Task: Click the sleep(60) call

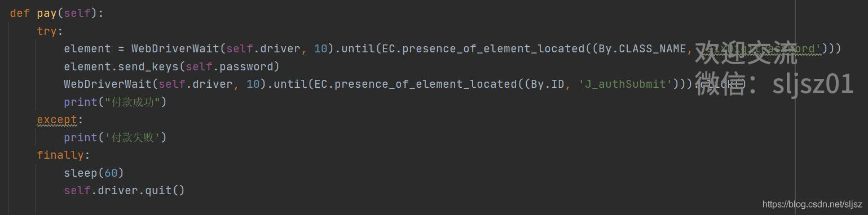Action: [94, 172]
